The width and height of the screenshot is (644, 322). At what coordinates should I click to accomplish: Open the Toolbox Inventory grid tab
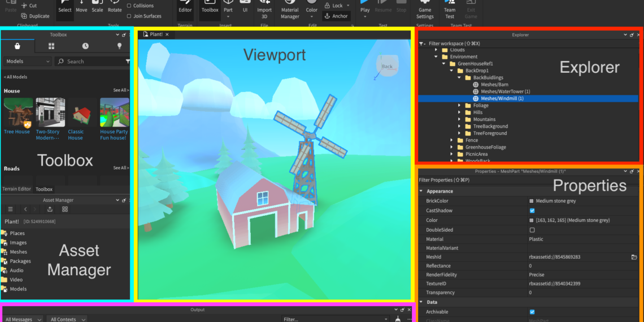click(x=51, y=46)
